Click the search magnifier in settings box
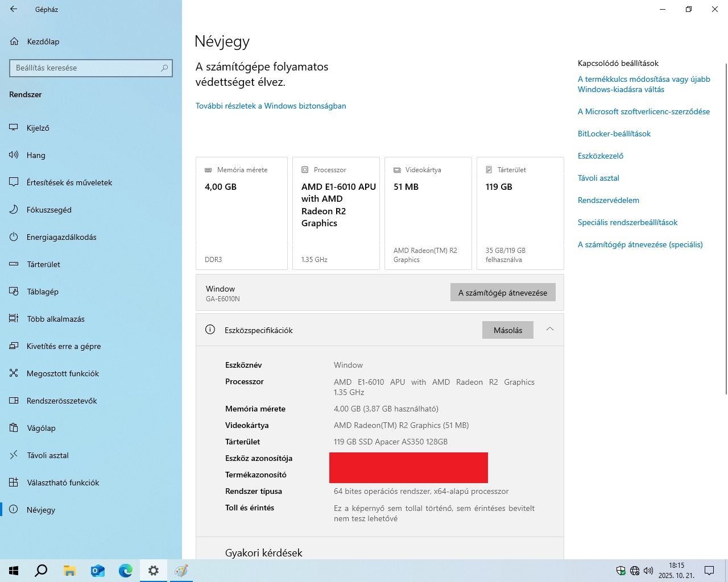Viewport: 728px width, 582px height. point(164,68)
